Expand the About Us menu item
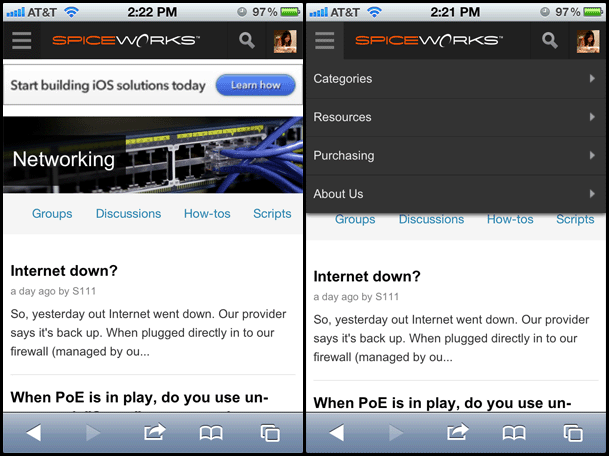Image resolution: width=609 pixels, height=456 pixels. point(456,194)
